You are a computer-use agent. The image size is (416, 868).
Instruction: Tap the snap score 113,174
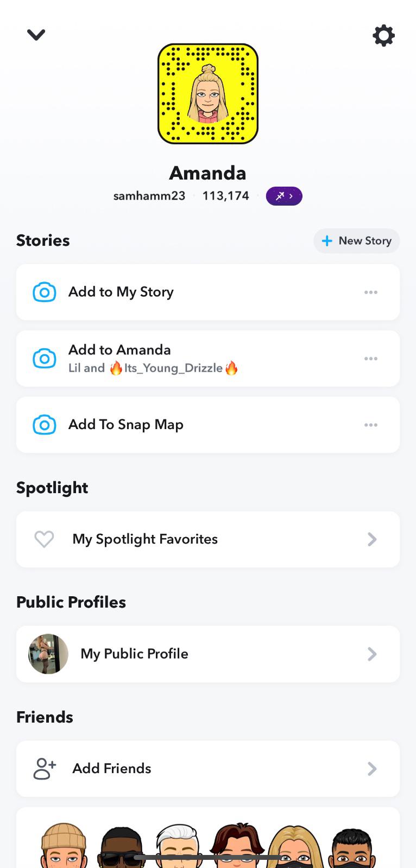click(x=225, y=196)
